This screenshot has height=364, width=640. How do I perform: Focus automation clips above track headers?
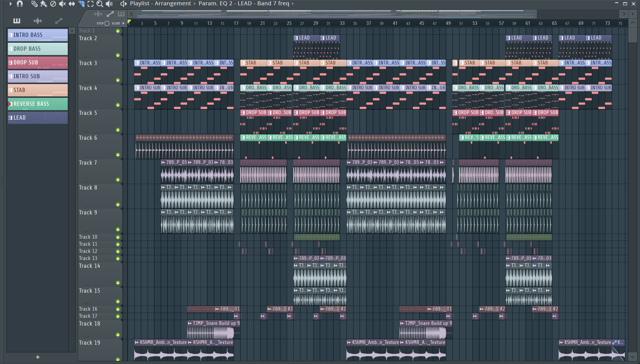(x=110, y=14)
